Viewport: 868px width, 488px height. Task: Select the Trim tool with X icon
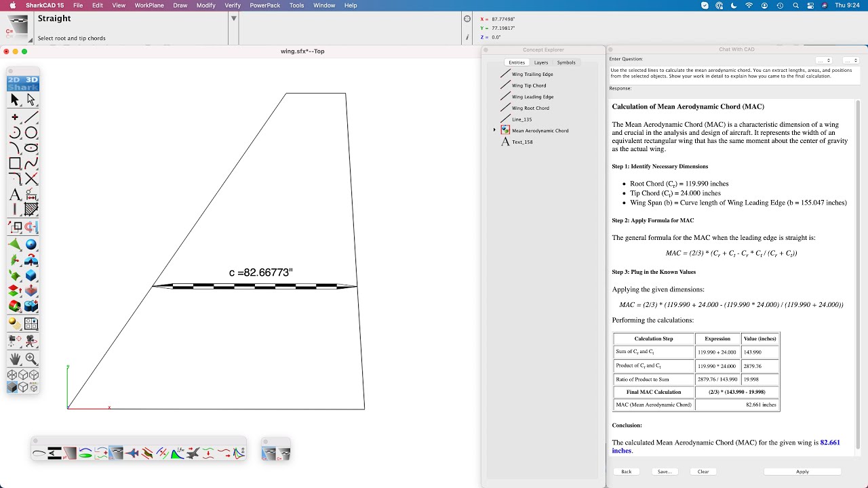point(31,179)
